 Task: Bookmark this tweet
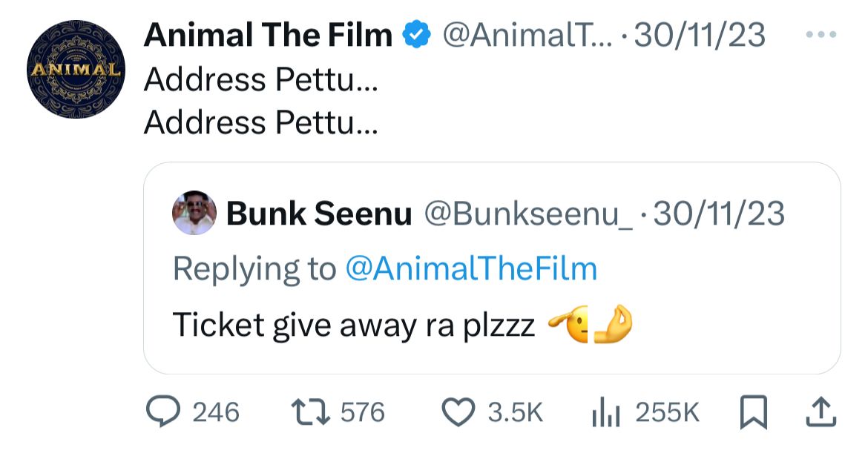pyautogui.click(x=754, y=412)
